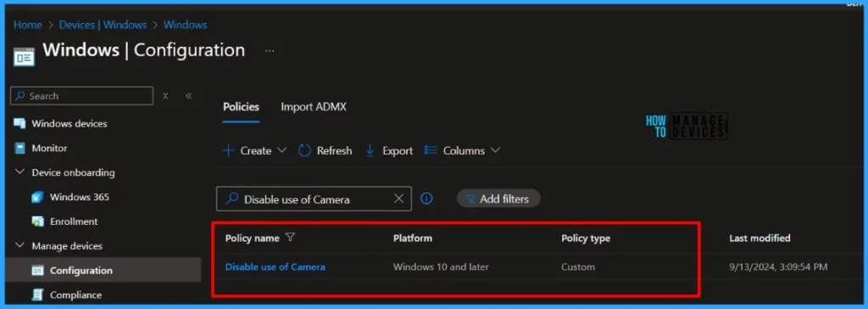Refresh the policy list

[x=325, y=151]
